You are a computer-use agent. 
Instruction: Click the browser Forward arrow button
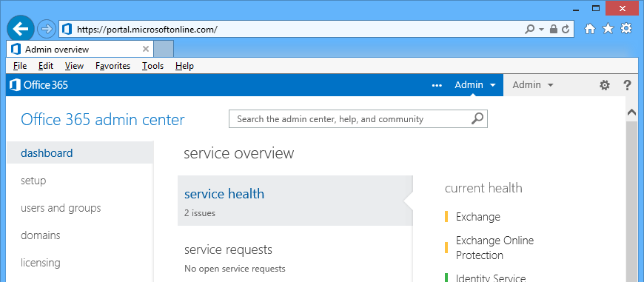click(x=46, y=29)
